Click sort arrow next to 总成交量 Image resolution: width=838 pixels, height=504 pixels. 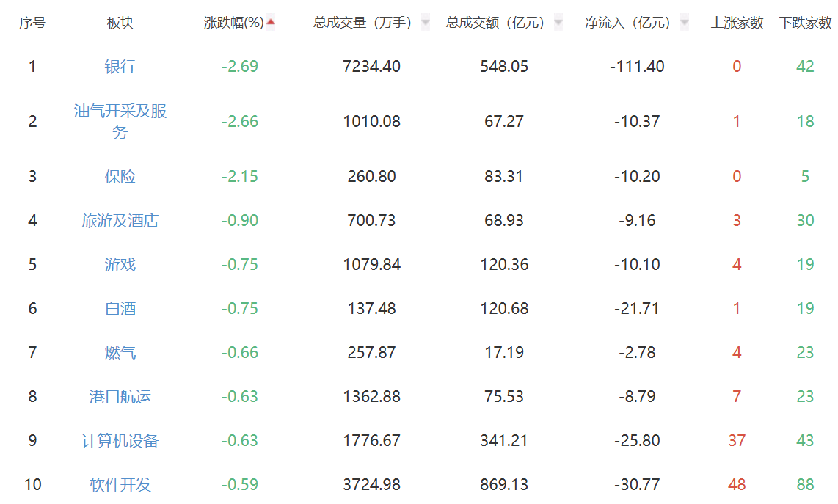point(425,23)
